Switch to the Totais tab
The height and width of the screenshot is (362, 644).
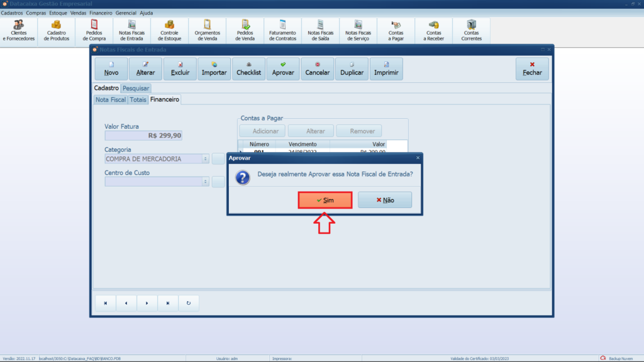coord(138,100)
